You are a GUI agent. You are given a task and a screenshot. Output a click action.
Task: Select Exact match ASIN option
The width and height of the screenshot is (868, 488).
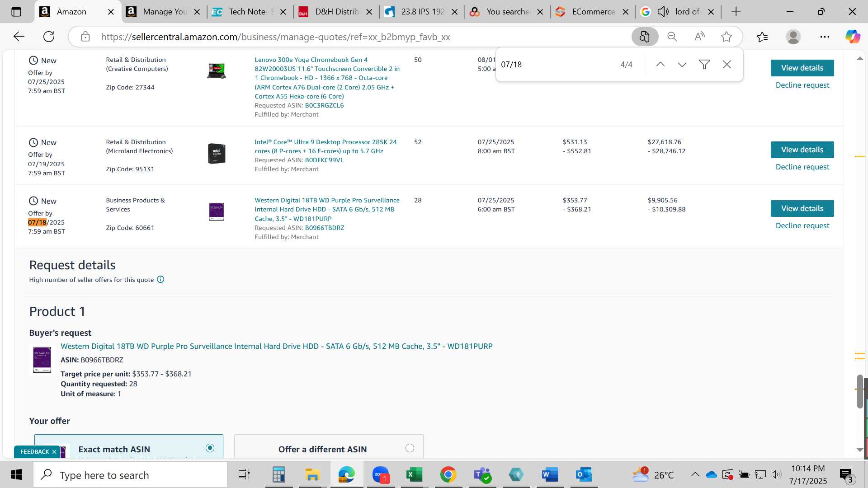210,448
